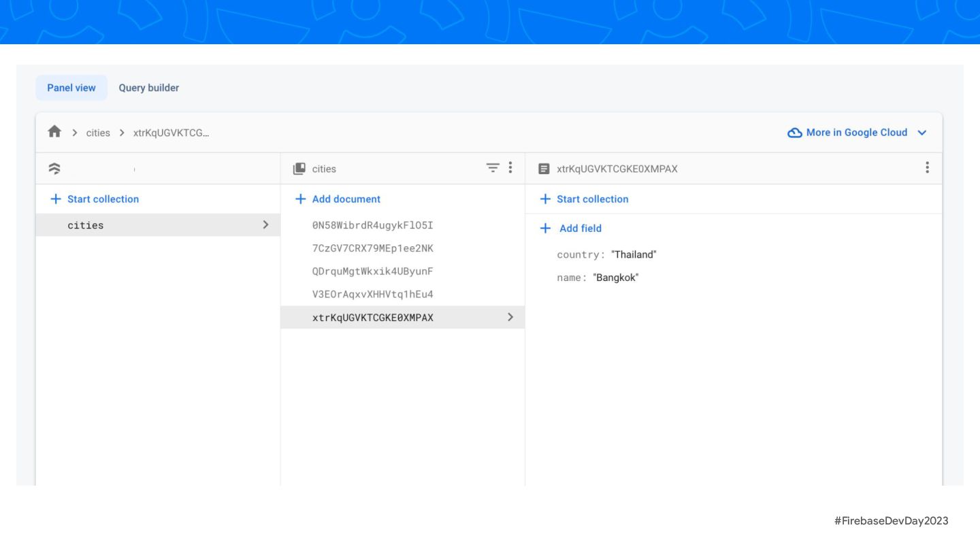This screenshot has width=980, height=551.
Task: Click the document icon beside xtrKqUGVKTCGKE0XMPAX header
Action: coord(544,169)
